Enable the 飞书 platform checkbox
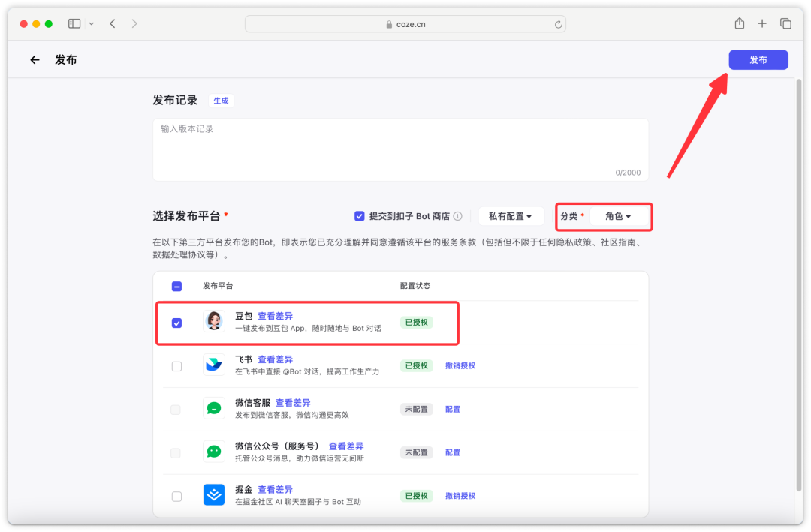The width and height of the screenshot is (811, 532). point(176,366)
